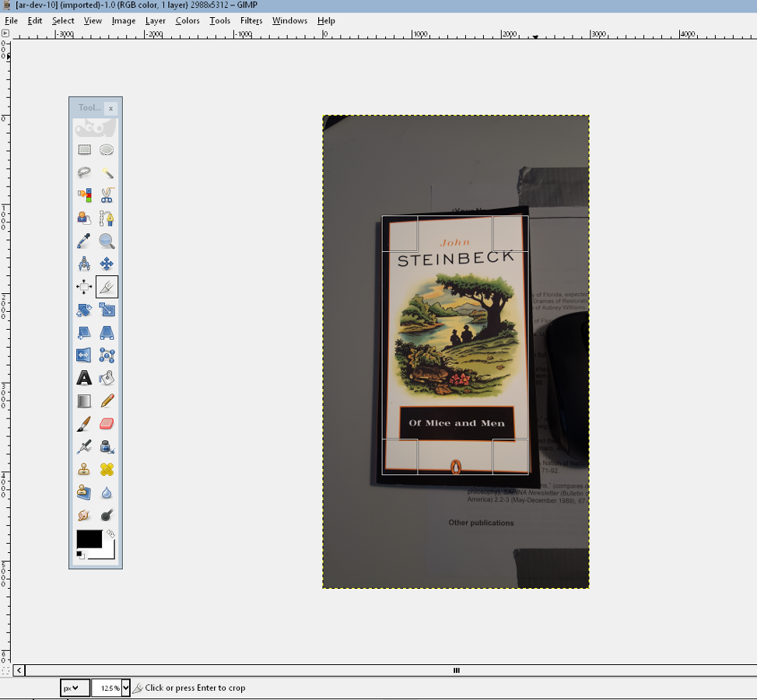Screen dimensions: 757x700
Task: Select the Paintbrush tool
Action: 83,423
